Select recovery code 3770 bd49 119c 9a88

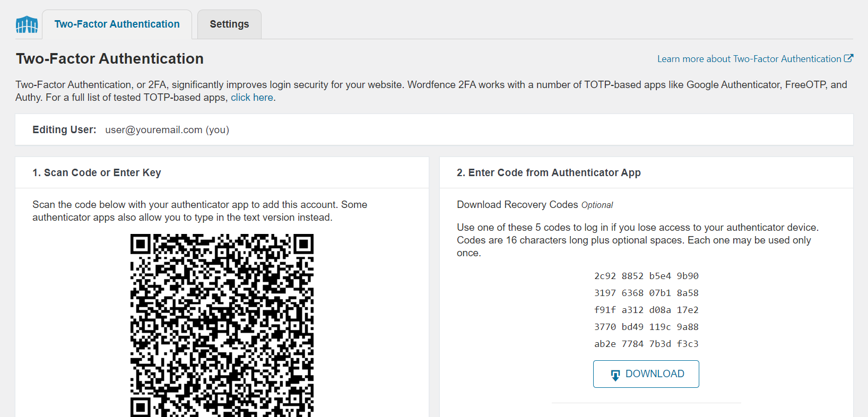click(646, 327)
